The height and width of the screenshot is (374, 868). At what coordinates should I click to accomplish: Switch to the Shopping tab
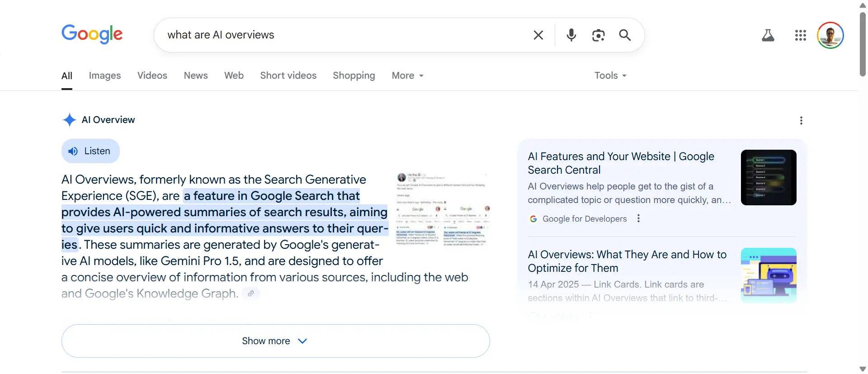(354, 76)
